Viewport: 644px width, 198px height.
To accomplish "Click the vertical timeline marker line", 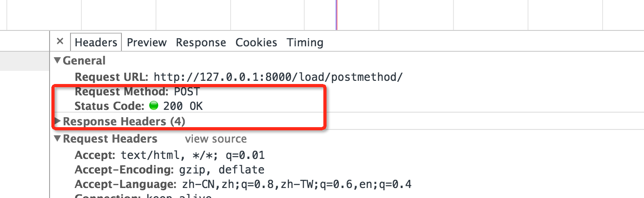I will pos(337,15).
